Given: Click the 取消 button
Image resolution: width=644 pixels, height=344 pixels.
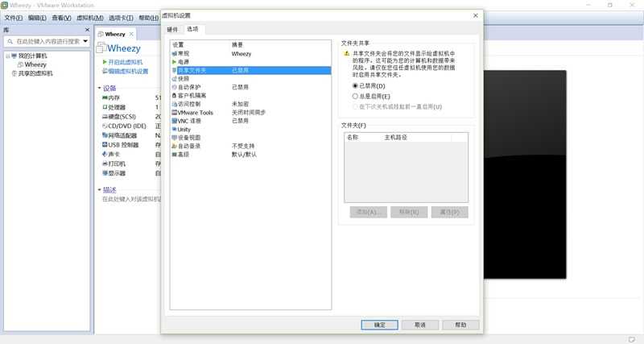Looking at the screenshot, I should point(420,325).
